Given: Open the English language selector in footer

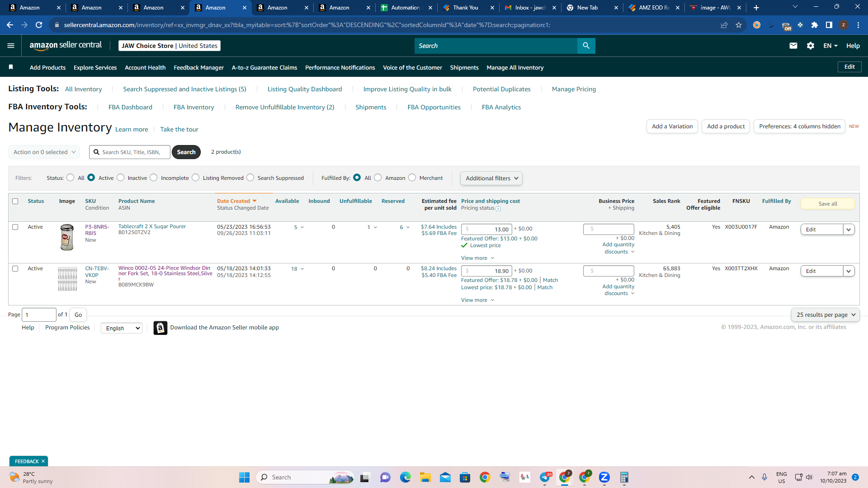Looking at the screenshot, I should (x=122, y=328).
